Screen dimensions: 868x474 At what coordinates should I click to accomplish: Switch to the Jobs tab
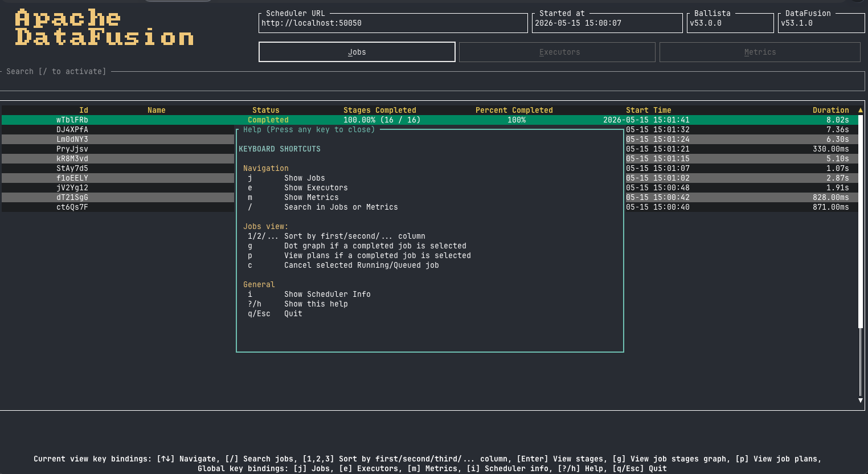pos(357,52)
